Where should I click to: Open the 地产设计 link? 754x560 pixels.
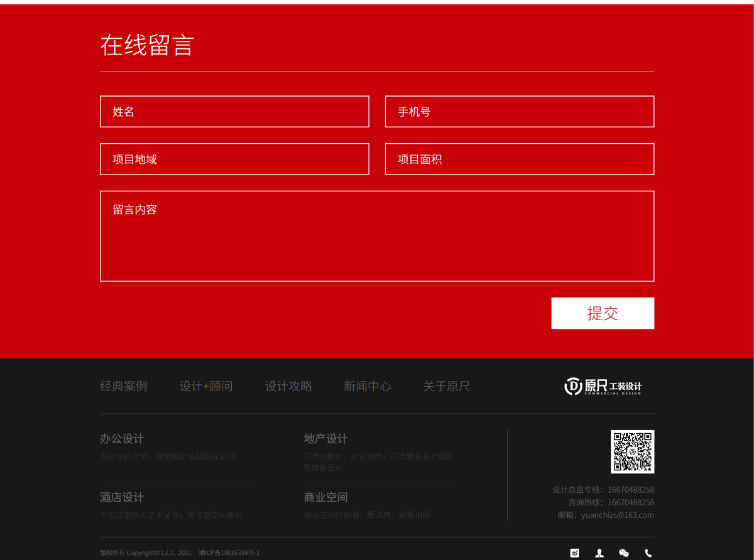tap(325, 439)
